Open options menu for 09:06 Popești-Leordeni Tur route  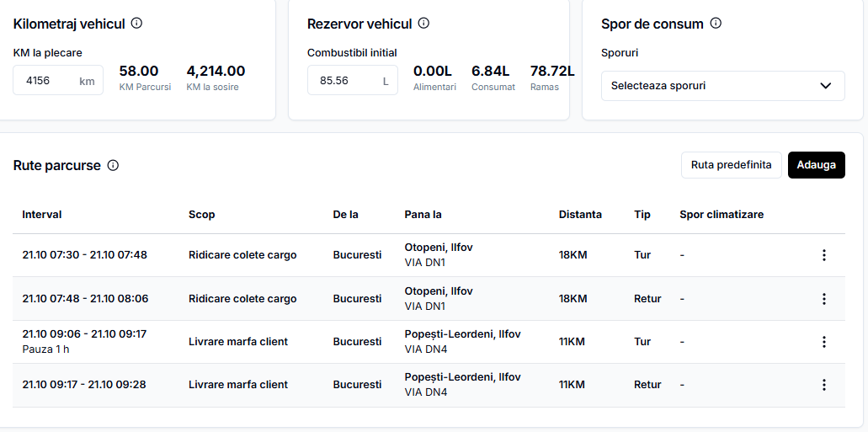click(823, 342)
